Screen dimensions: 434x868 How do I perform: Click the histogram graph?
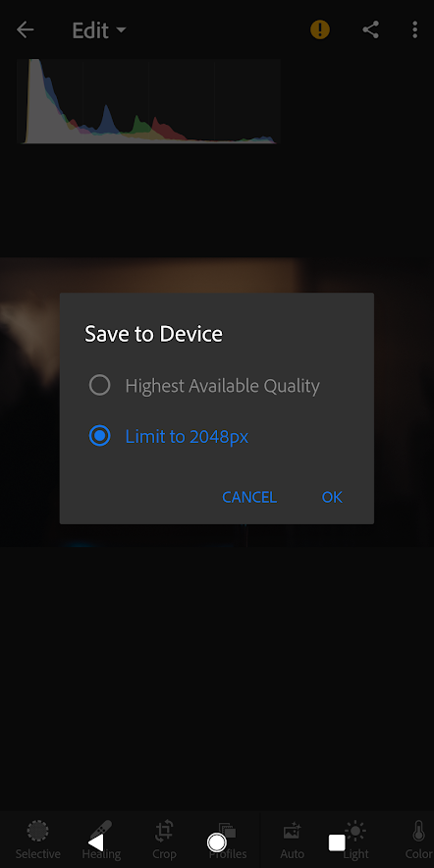[148, 101]
